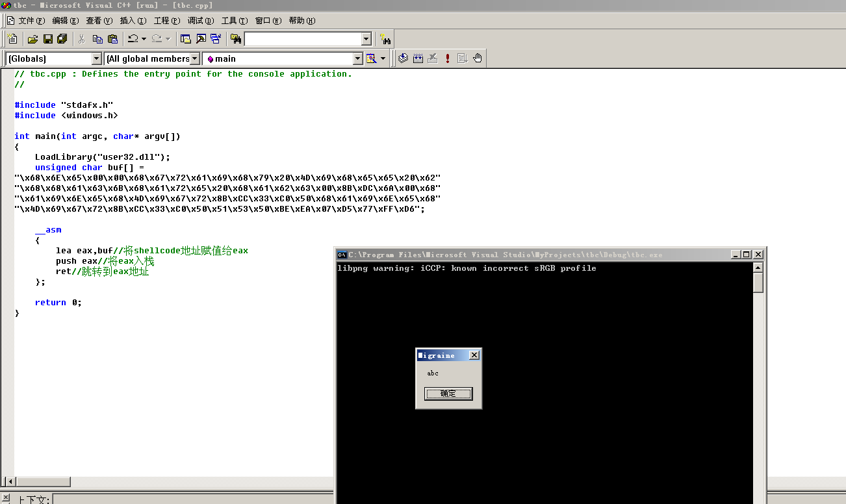Close the bottom pane with x button

click(x=5, y=498)
